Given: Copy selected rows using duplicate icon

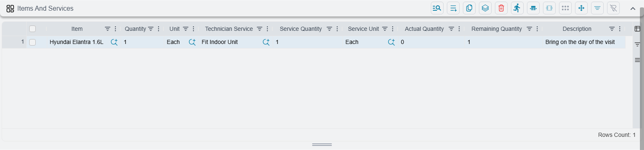Looking at the screenshot, I should click(469, 8).
